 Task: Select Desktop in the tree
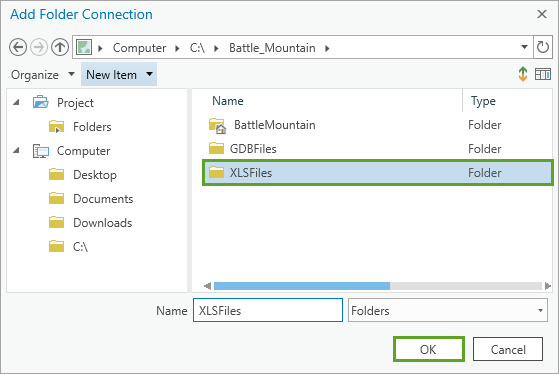click(95, 175)
